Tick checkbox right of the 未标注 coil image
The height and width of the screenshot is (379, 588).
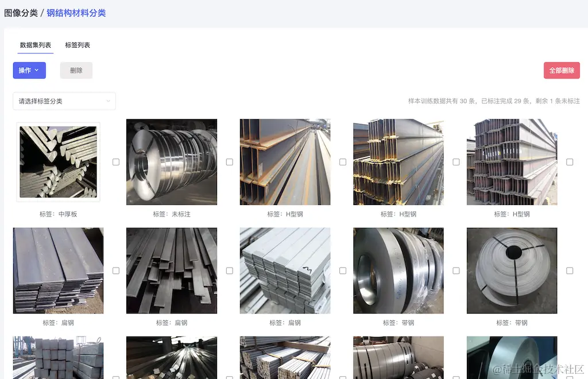[230, 162]
